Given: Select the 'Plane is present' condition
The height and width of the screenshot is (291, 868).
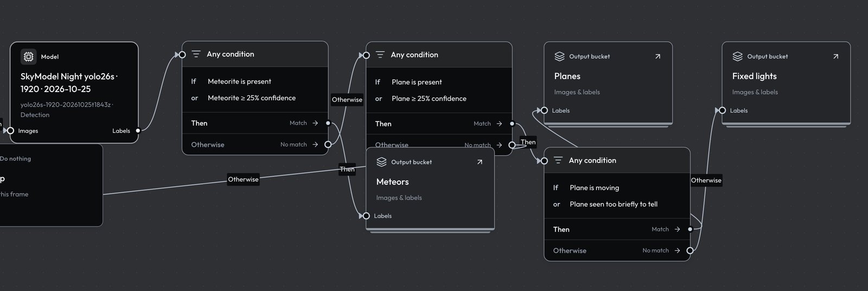Looking at the screenshot, I should [417, 82].
